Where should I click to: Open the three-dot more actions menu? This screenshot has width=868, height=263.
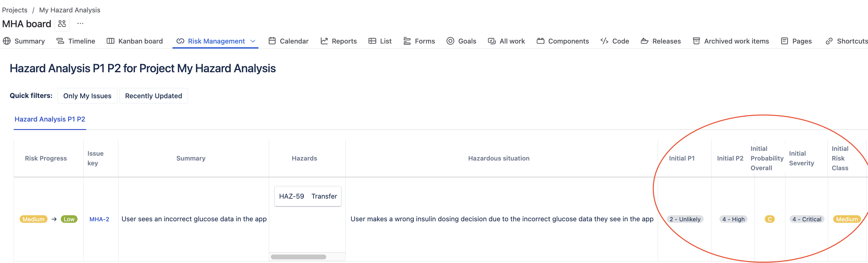(80, 24)
